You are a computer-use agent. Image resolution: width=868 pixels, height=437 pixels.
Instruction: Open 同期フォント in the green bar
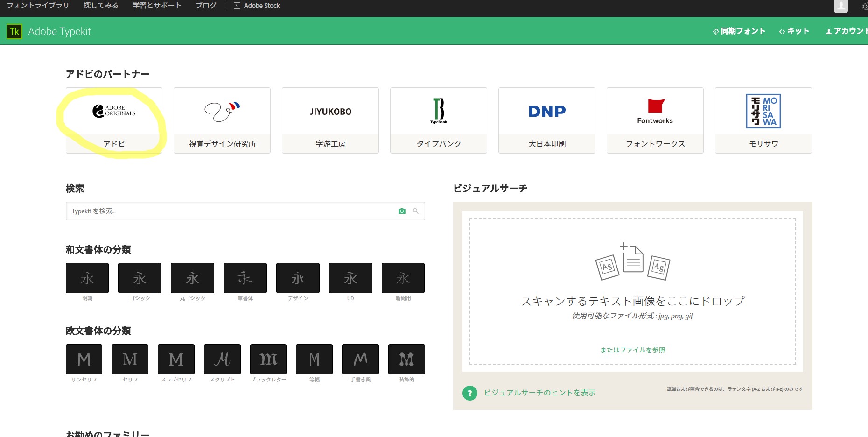(x=739, y=31)
